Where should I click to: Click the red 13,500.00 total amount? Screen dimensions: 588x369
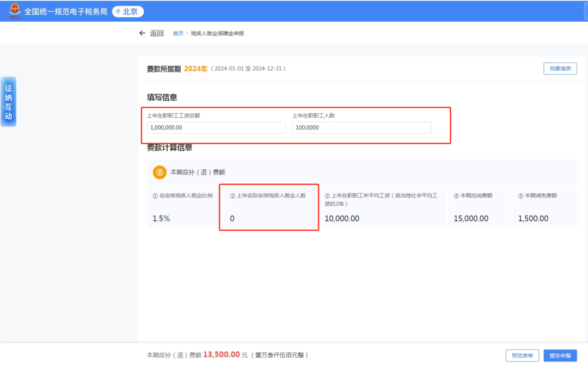(222, 355)
